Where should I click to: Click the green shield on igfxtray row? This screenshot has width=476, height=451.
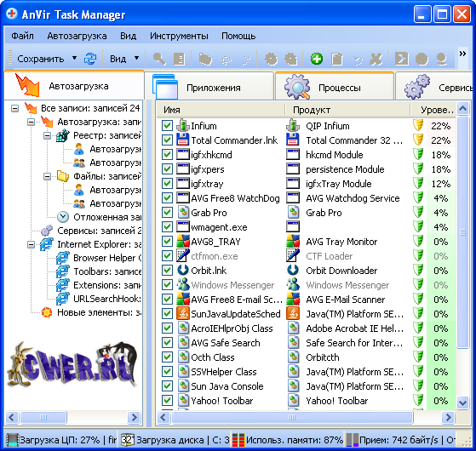pyautogui.click(x=418, y=184)
